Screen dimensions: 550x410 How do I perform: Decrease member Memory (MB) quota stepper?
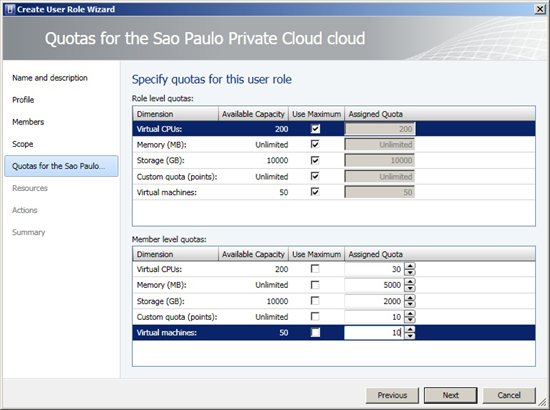(410, 289)
